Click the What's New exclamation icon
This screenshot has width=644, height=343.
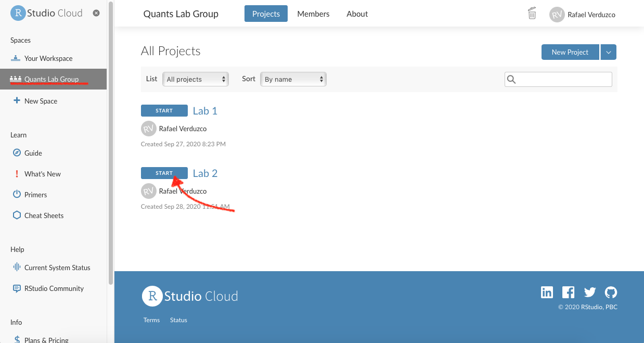pos(17,174)
